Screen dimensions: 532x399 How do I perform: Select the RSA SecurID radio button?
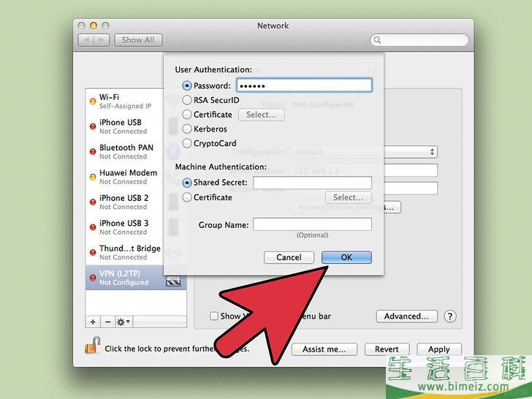(x=188, y=100)
